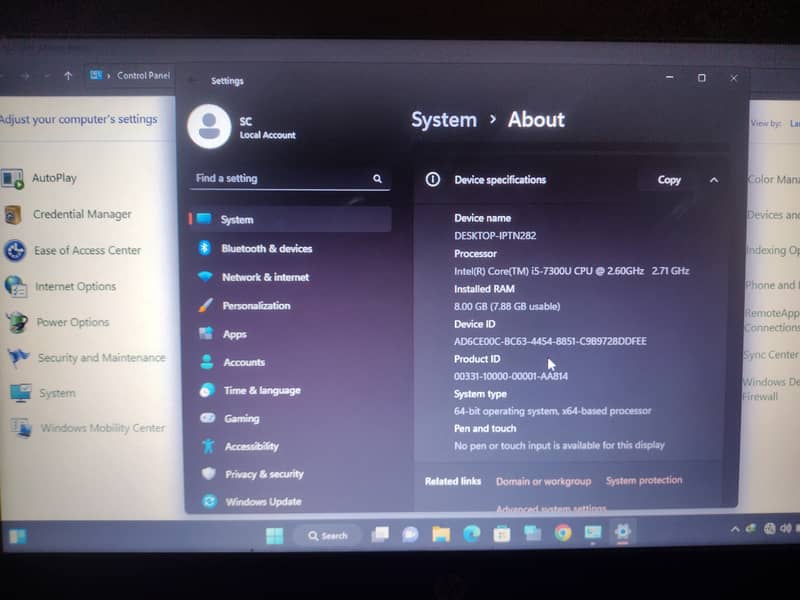Click Up arrow in Control Panel window
800x600 pixels.
pos(68,76)
